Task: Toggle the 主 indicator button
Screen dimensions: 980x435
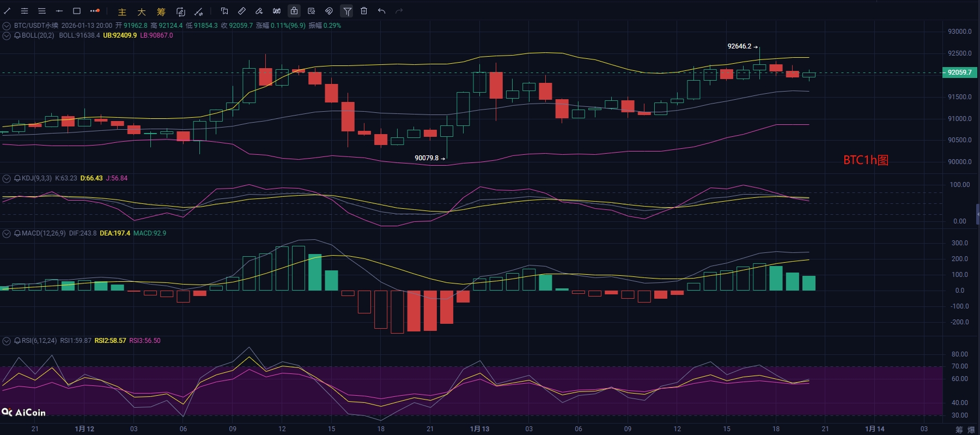Action: pyautogui.click(x=122, y=11)
